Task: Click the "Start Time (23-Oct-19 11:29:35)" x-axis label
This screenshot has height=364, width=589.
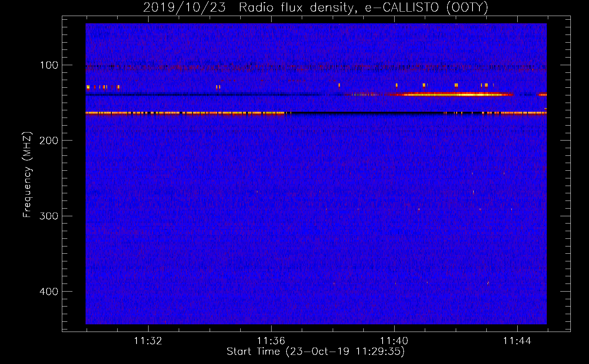Action: tap(316, 352)
